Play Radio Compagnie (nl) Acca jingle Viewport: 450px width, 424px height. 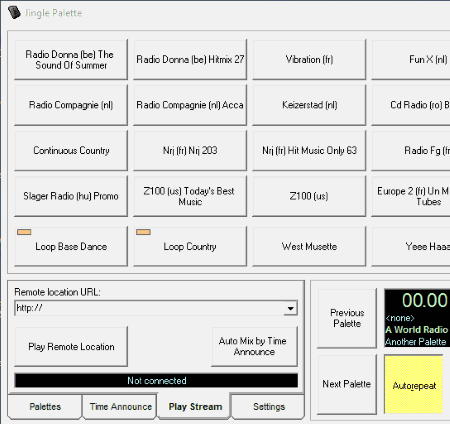point(190,105)
